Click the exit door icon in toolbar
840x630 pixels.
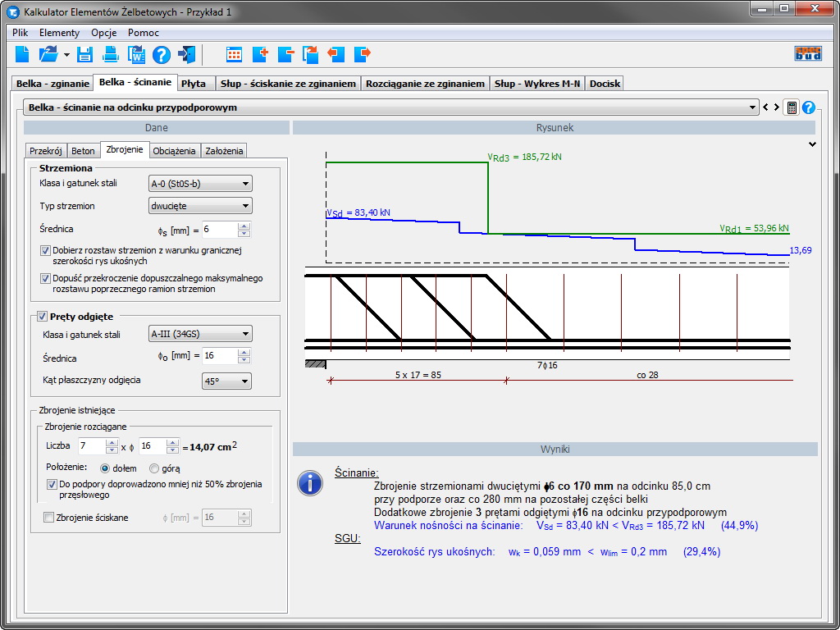point(188,55)
